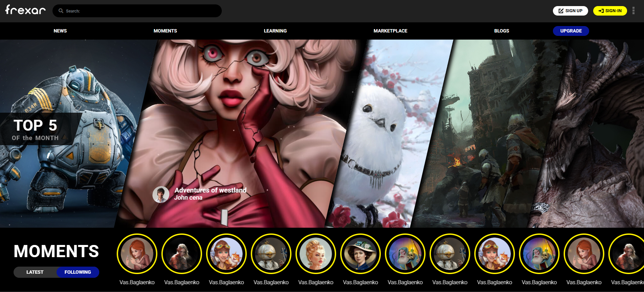Screen dimensions: 644x292
Task: Click the search magnifier icon
Action: coord(61,11)
